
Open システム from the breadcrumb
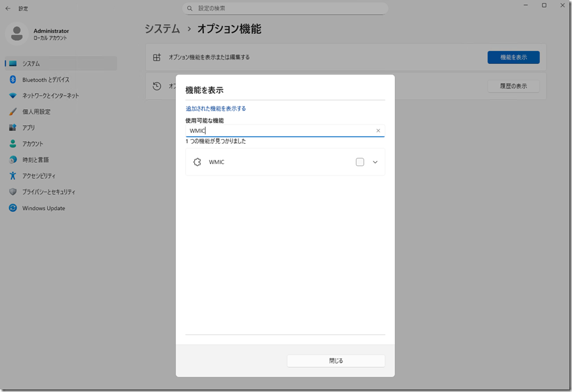tap(162, 29)
